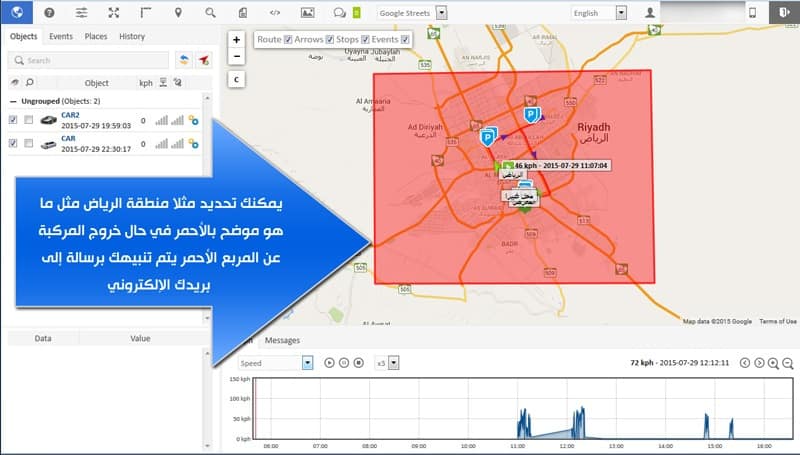This screenshot has height=455, width=800.
Task: Click the fit-objects arrows icon
Action: [114, 13]
